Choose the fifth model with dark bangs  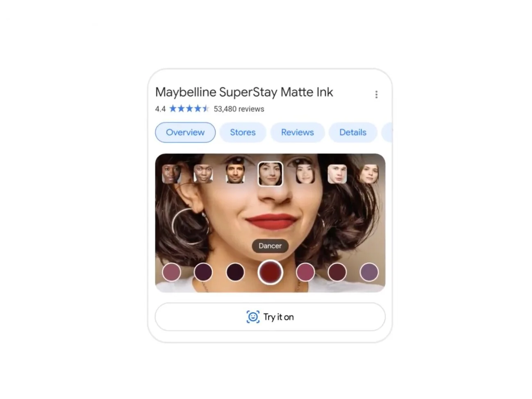point(305,173)
